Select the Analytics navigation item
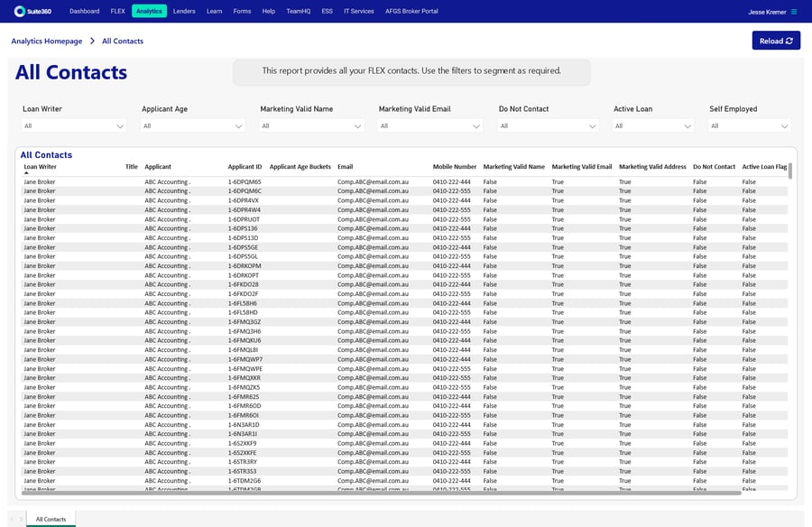The image size is (812, 527). 149,11
